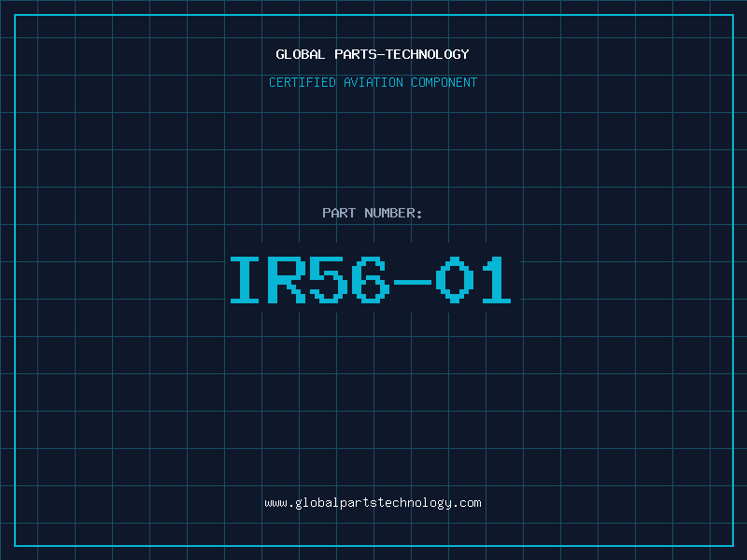The width and height of the screenshot is (747, 560).
Task: Select the CERTIFIED AVIATION COMPONENT subtitle
Action: pos(373,82)
